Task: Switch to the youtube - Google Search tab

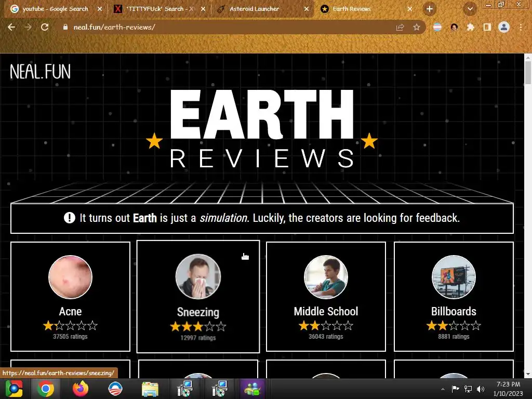Action: pyautogui.click(x=55, y=9)
